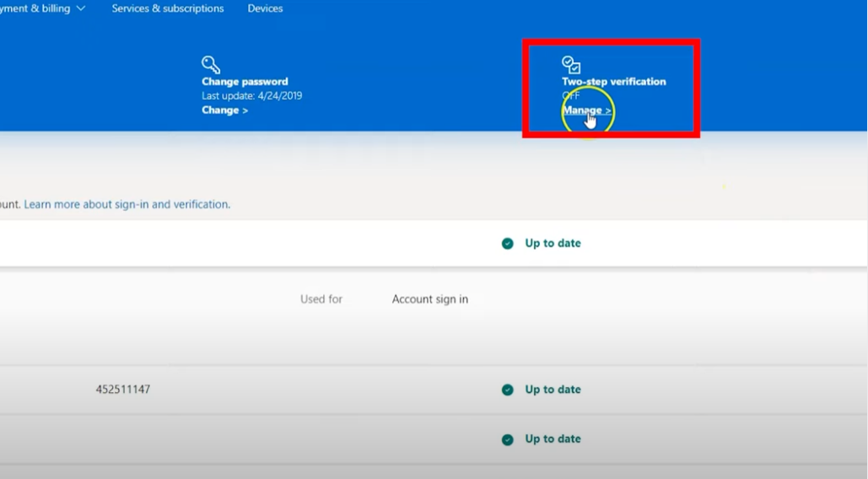The image size is (868, 479).
Task: Click the Two-step verification checklist icon
Action: point(571,65)
